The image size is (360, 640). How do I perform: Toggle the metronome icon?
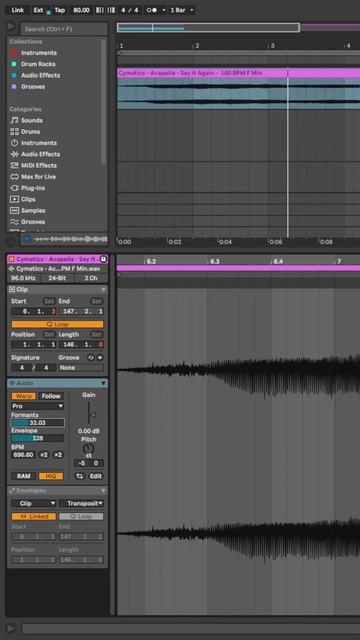coord(152,10)
